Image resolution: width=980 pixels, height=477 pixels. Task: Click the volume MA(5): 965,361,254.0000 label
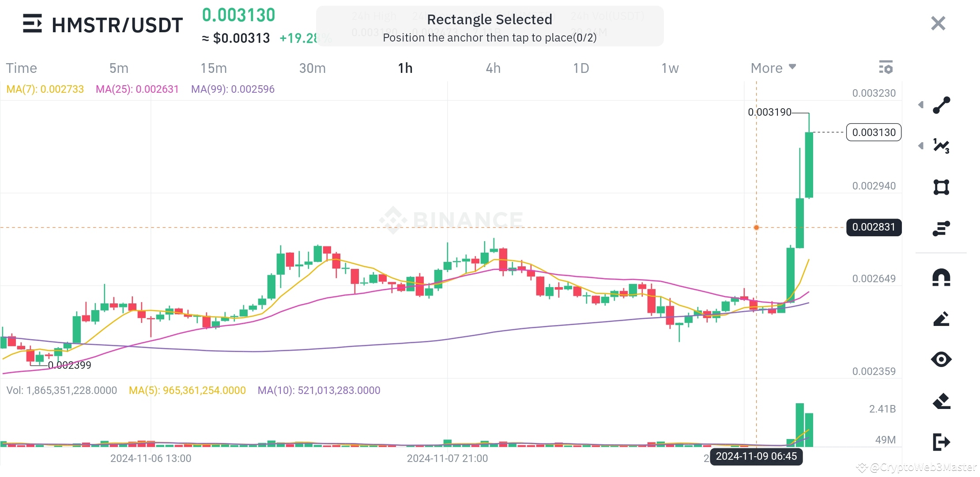(x=187, y=390)
